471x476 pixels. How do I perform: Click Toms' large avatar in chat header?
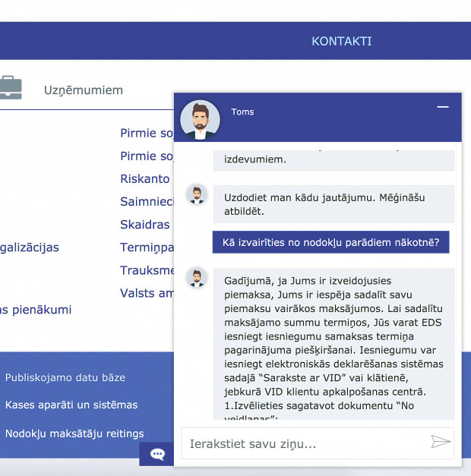coord(200,120)
